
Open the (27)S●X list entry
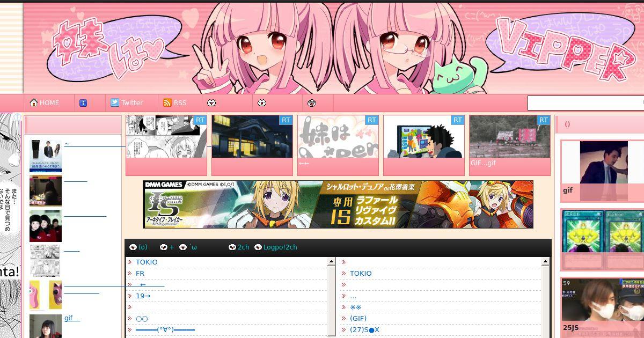364,330
